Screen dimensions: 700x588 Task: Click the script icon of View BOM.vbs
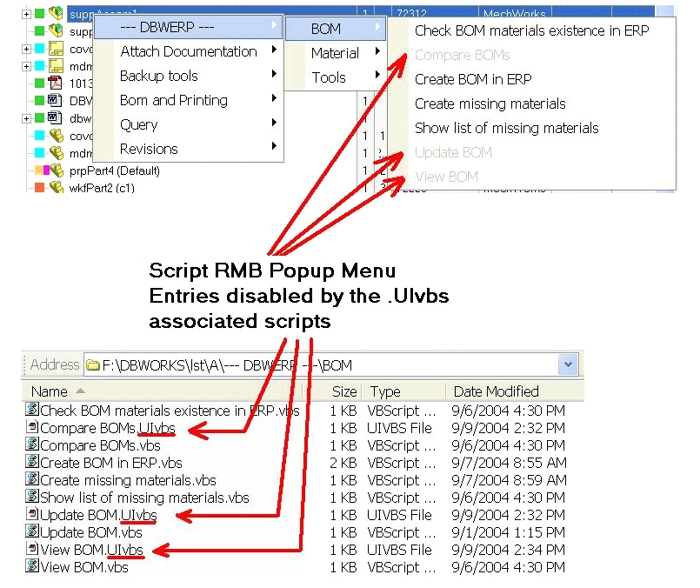(x=32, y=565)
